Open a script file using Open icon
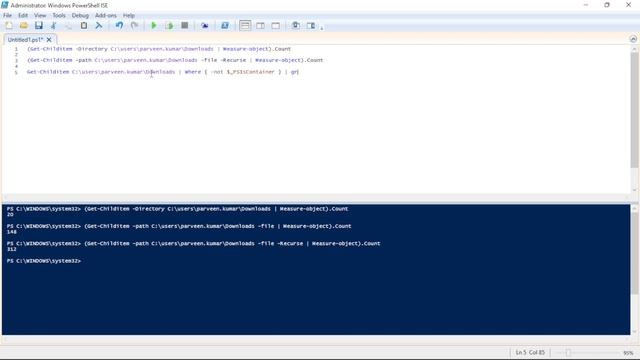Viewport: 640px width, 360px height. (x=24, y=26)
